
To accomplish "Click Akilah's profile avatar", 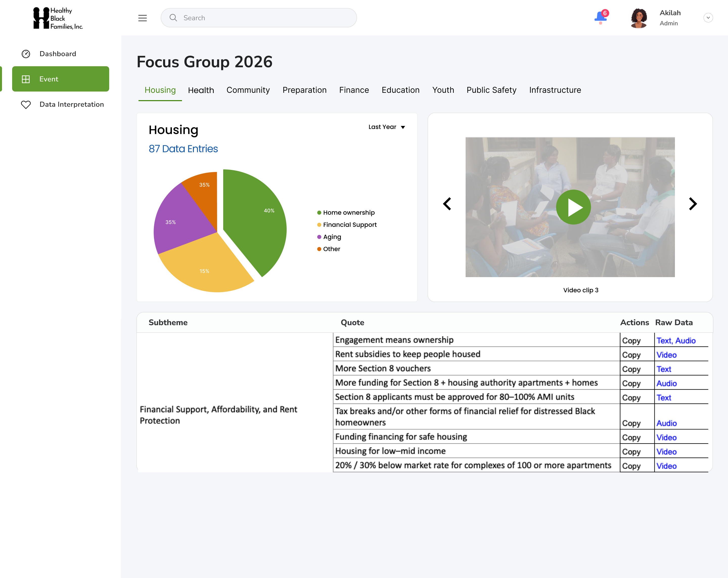I will click(638, 18).
